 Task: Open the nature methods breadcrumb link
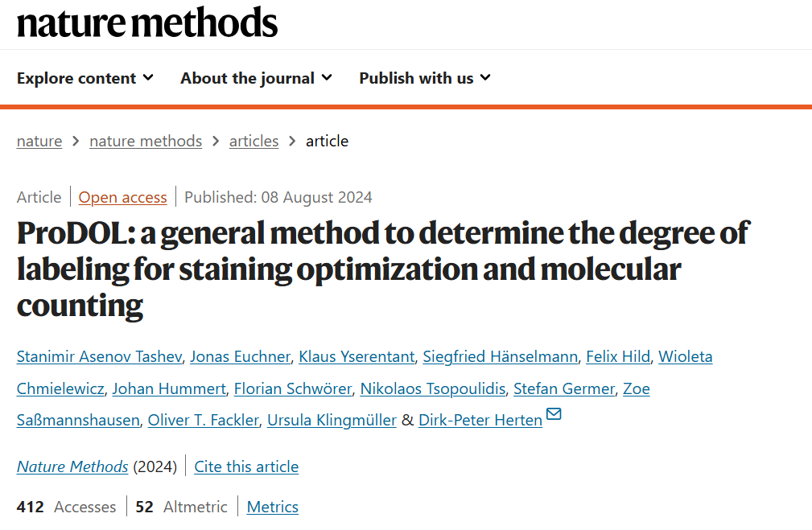coord(146,141)
